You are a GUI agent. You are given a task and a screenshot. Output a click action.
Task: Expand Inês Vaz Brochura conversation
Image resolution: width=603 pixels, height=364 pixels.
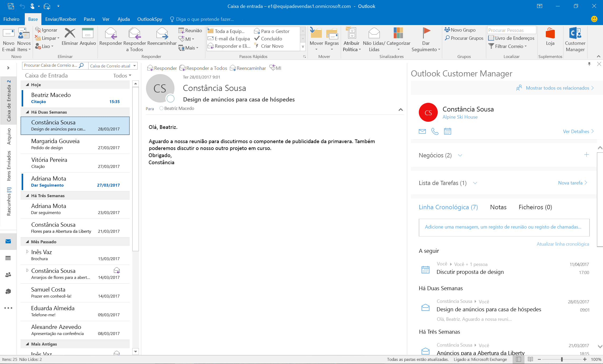(x=27, y=252)
